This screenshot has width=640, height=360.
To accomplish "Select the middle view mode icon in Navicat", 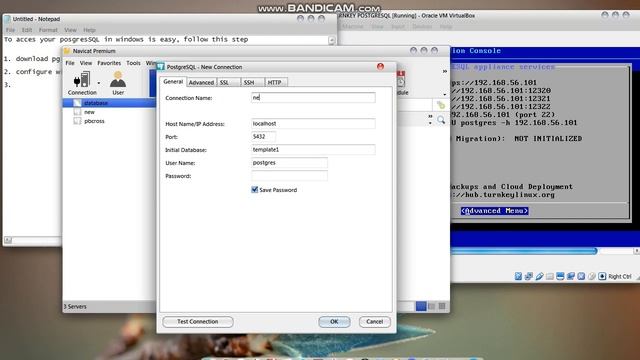I will point(432,306).
